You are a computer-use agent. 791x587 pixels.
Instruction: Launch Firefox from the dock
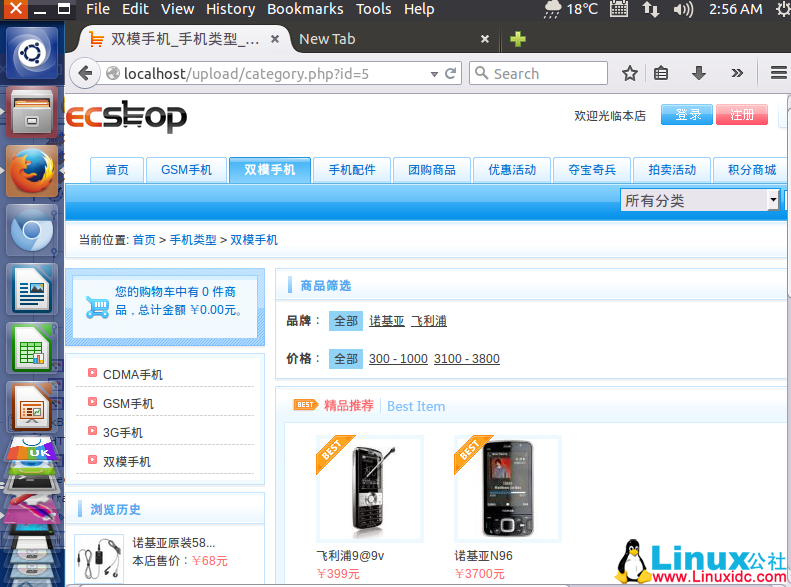pyautogui.click(x=32, y=171)
